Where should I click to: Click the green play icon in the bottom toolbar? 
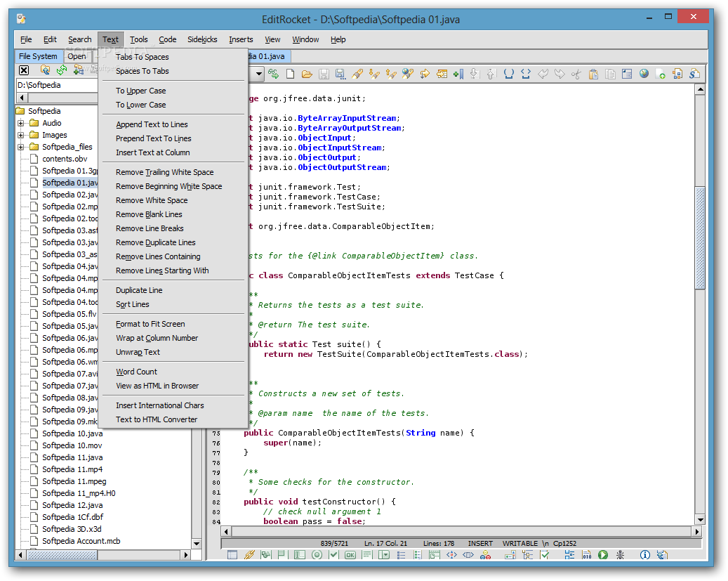(x=602, y=555)
